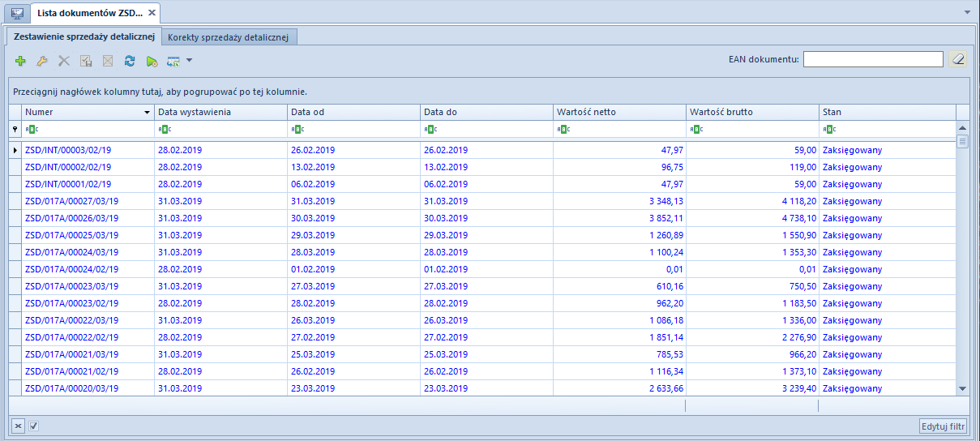Open the export icon's dropdown arrow
980x441 pixels.
189,60
